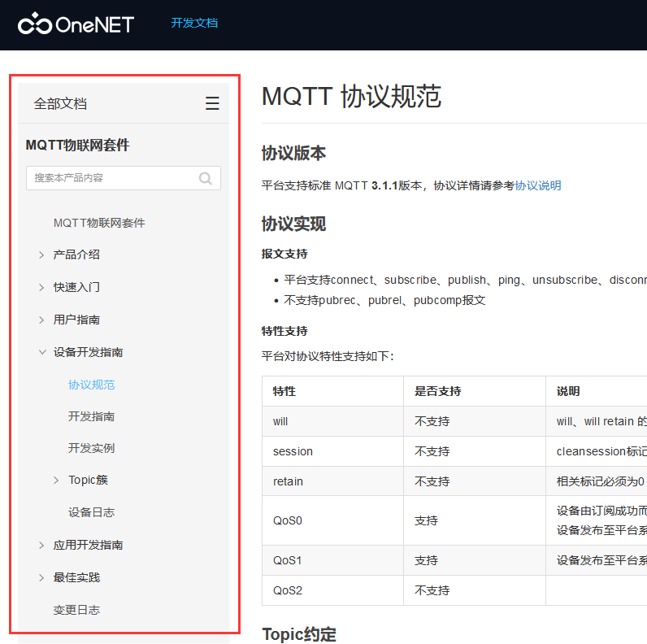
Task: Focus the 搜索本产品内容 search field
Action: (123, 178)
